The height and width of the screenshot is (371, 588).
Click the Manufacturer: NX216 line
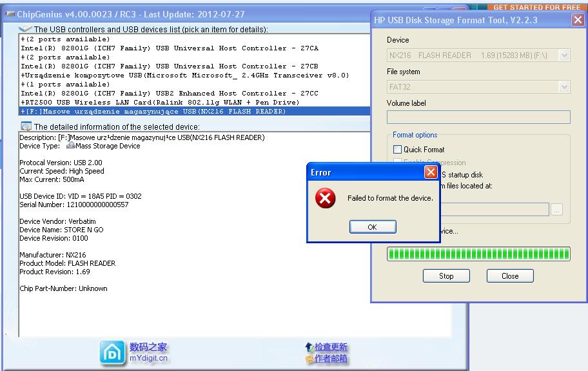52,255
